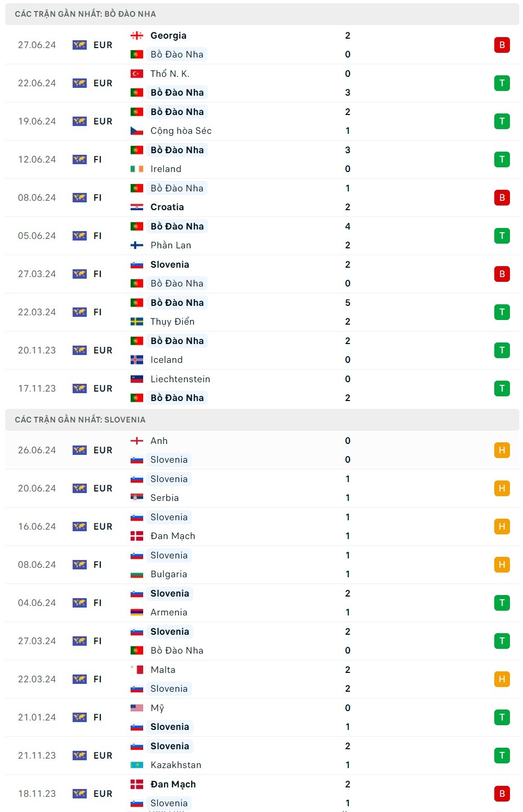Click the Armenia flag icon
Screen dimensions: 523x812
[x=137, y=612]
